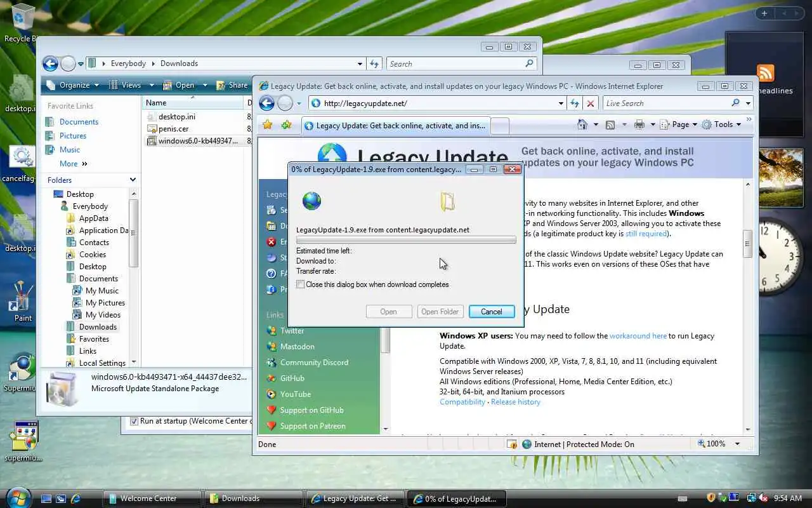
Task: Click the IE Home icon
Action: [x=582, y=124]
